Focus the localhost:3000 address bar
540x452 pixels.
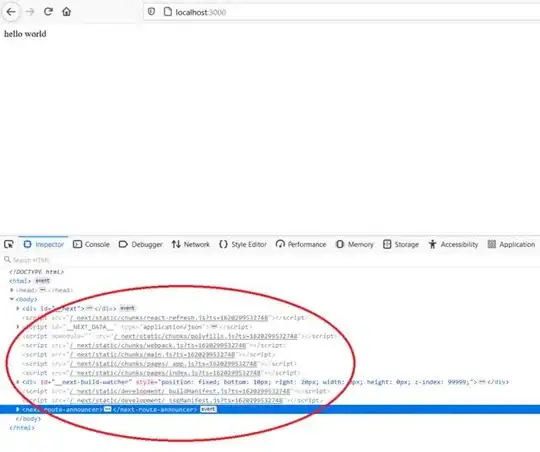341,12
